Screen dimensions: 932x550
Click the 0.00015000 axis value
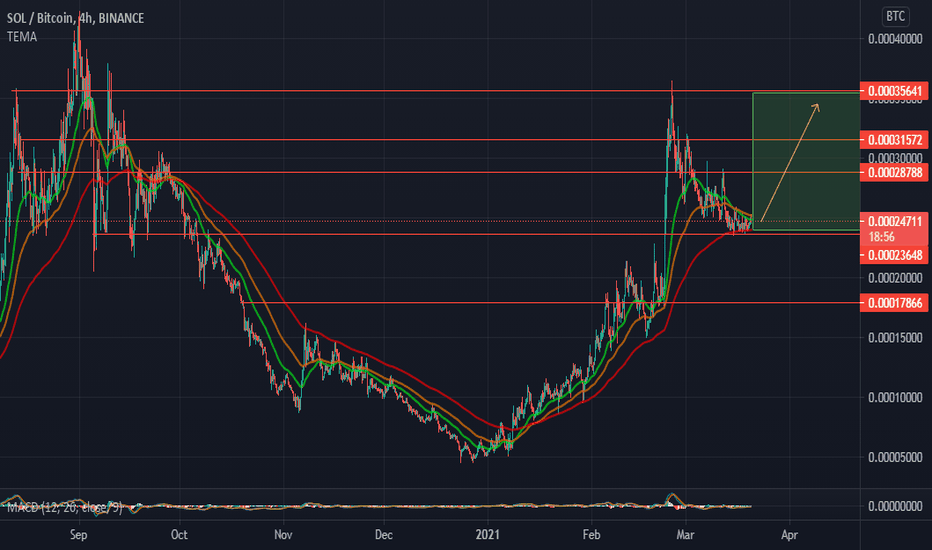click(x=895, y=338)
